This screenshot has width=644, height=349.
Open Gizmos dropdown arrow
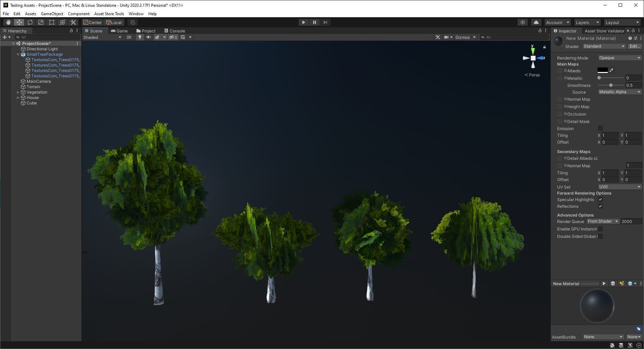[474, 37]
